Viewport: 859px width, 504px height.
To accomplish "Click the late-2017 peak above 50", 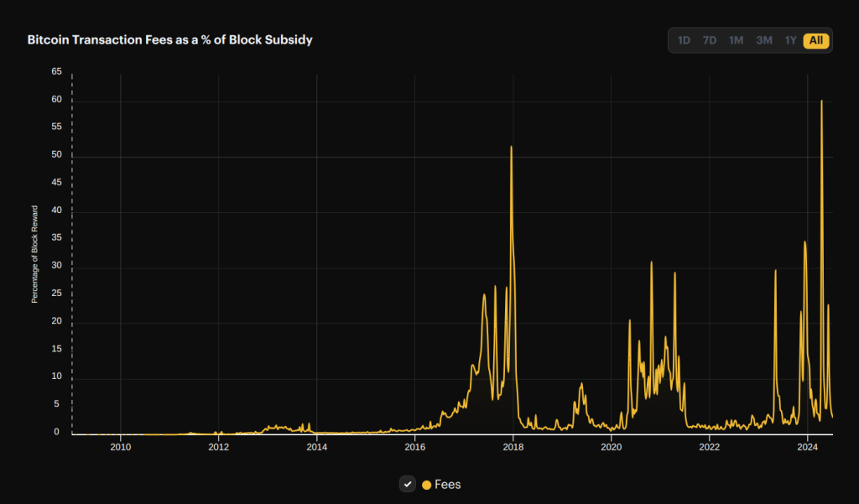I will point(511,147).
